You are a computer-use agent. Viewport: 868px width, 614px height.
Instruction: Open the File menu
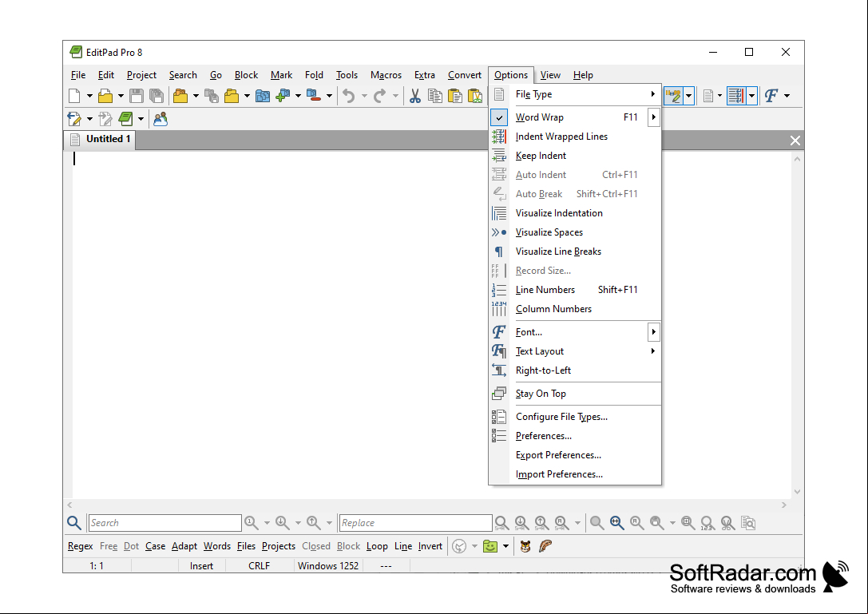click(x=78, y=75)
